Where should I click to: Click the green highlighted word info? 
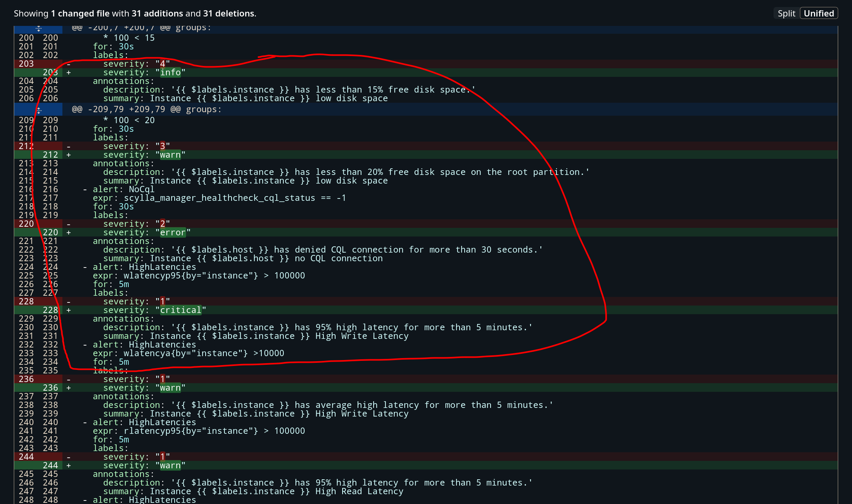coord(171,73)
